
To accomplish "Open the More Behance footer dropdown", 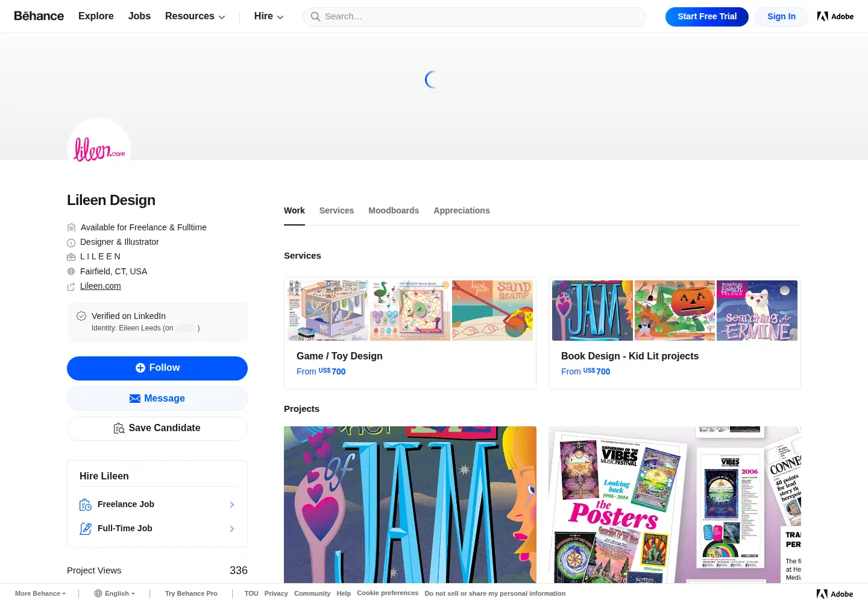I will pos(40,593).
